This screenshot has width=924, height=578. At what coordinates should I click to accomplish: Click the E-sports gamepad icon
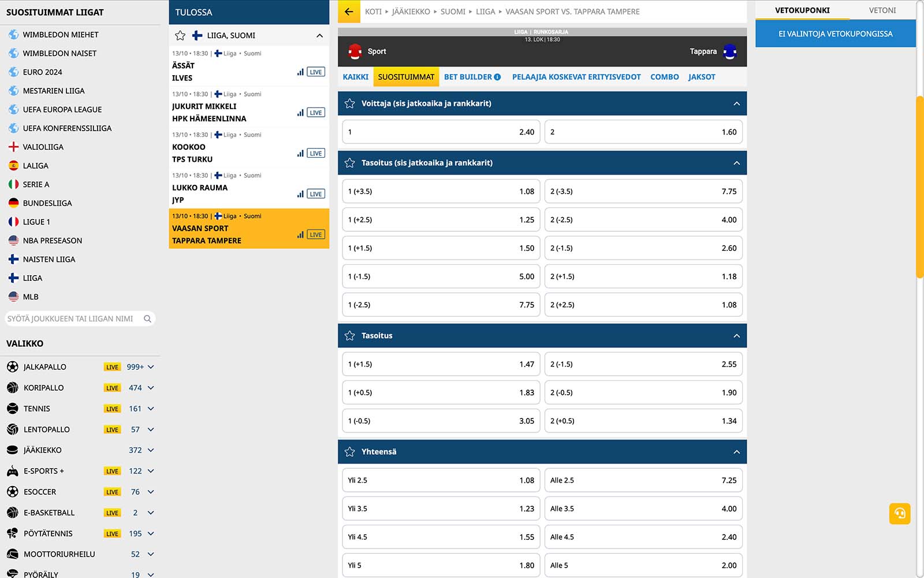[13, 471]
